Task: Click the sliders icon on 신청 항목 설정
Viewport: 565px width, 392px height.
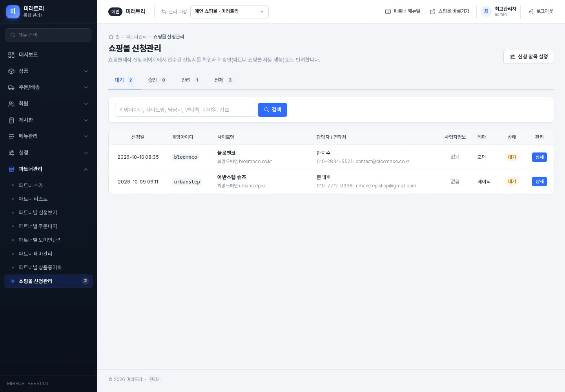Action: click(512, 57)
